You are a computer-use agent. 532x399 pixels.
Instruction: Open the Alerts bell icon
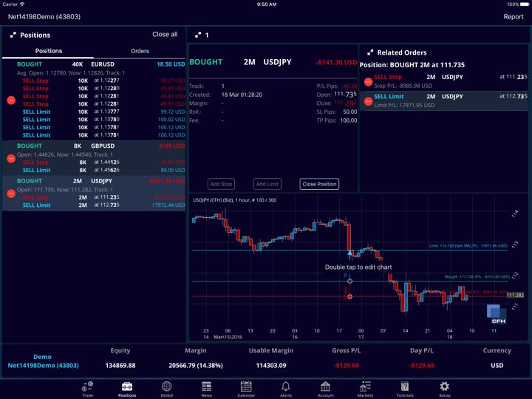click(x=285, y=386)
